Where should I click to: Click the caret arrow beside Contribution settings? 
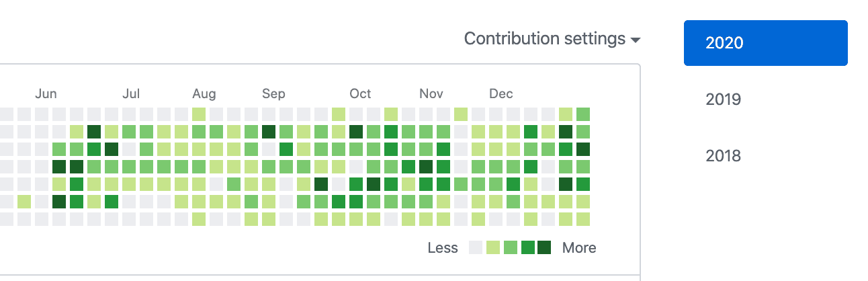pyautogui.click(x=635, y=40)
